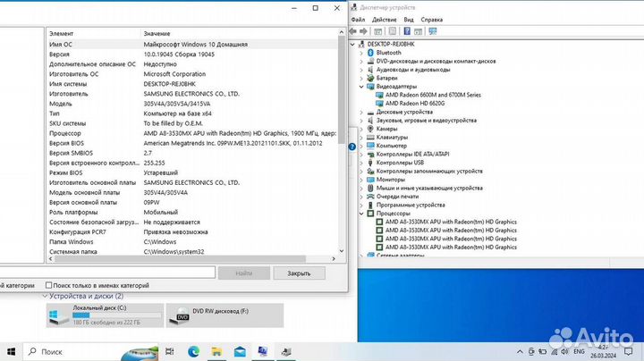Viewport: 644px width, 361px height.
Task: Collapse the DESKTOP-REJ08HK root node
Action: [352, 45]
